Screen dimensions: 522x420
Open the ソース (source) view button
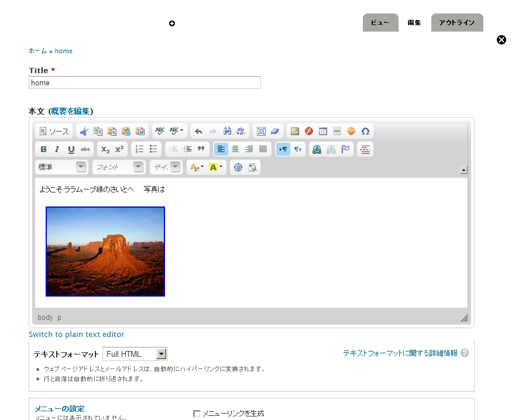[54, 131]
